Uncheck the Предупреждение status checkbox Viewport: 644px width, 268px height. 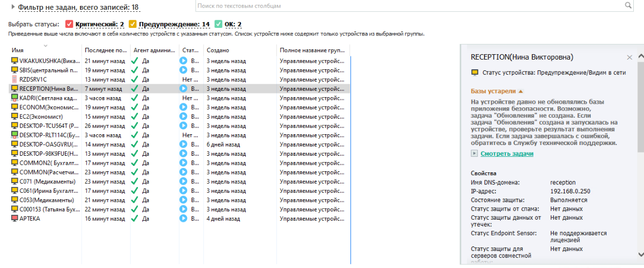133,24
